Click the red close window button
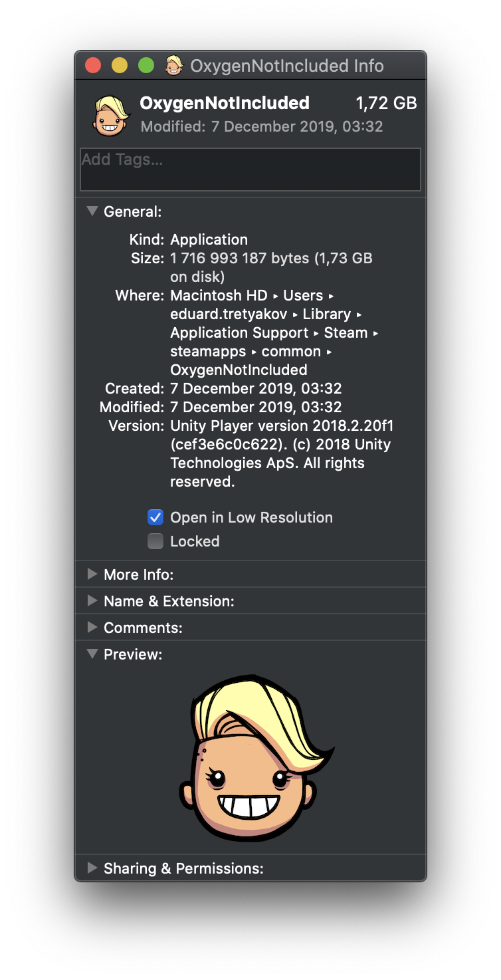The height and width of the screenshot is (980, 501). click(x=93, y=66)
